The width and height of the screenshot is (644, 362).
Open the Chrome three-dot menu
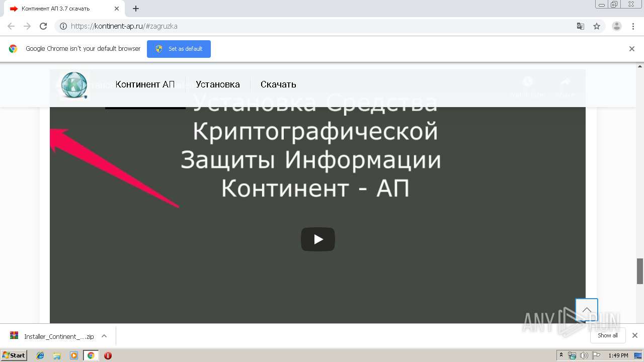[x=633, y=26]
